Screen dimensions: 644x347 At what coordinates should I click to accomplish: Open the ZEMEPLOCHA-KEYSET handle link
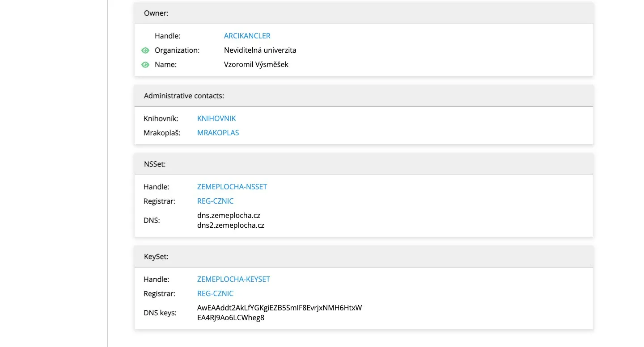[x=234, y=279]
